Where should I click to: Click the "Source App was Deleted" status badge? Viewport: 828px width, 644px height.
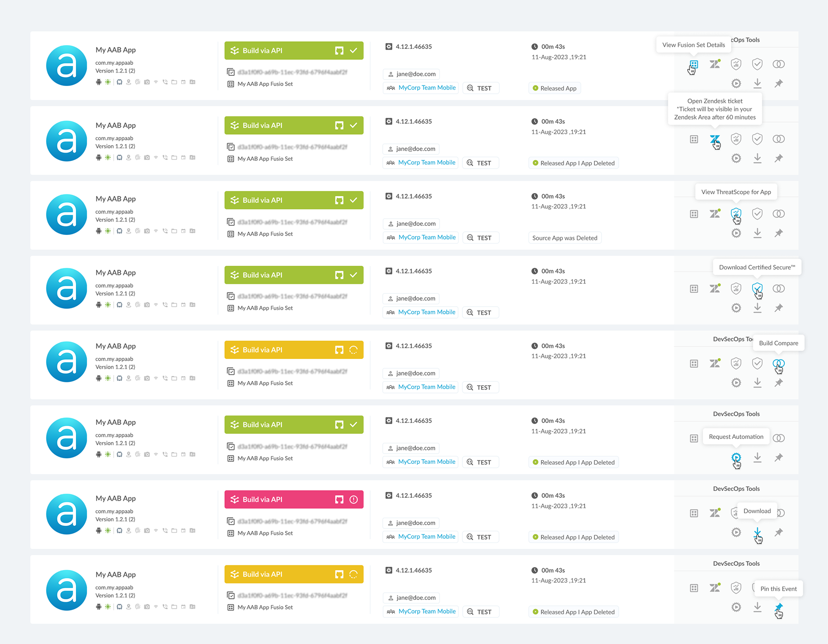(x=564, y=238)
